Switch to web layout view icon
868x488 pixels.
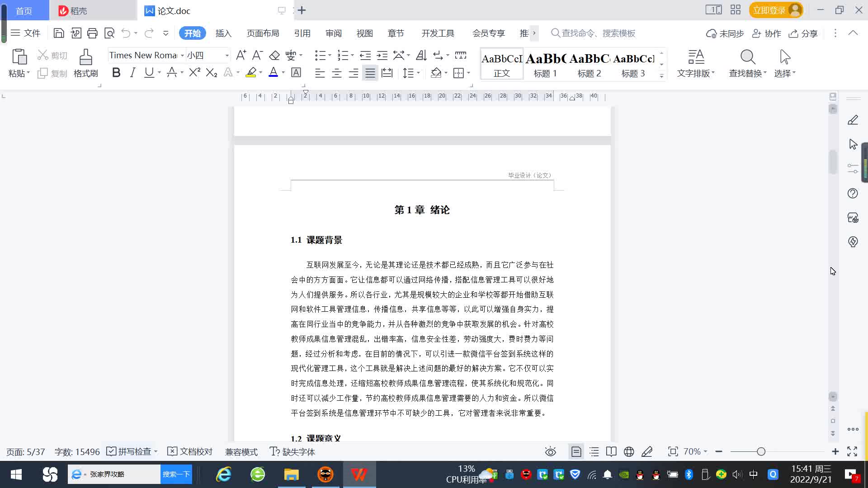click(x=629, y=452)
